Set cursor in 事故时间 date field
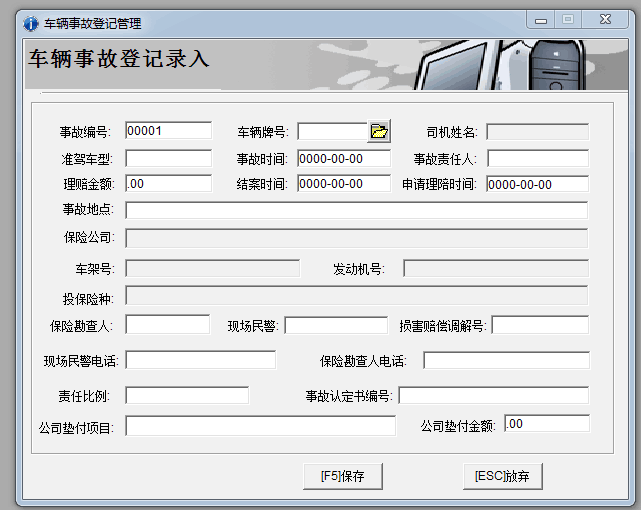641x510 pixels. click(344, 159)
